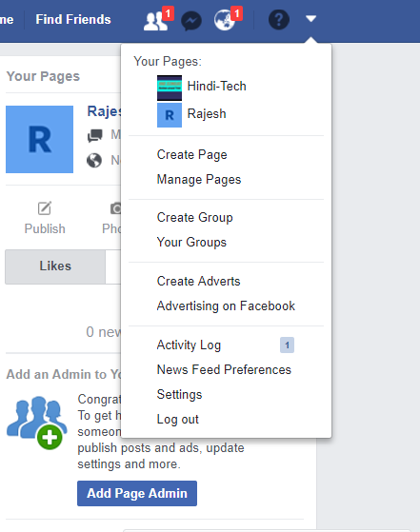The image size is (420, 532).
Task: Click the globe icon under Rajesh name
Action: click(x=94, y=160)
